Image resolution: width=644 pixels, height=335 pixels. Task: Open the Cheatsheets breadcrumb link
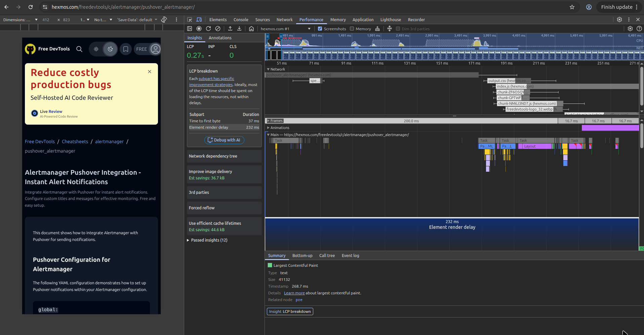click(75, 142)
